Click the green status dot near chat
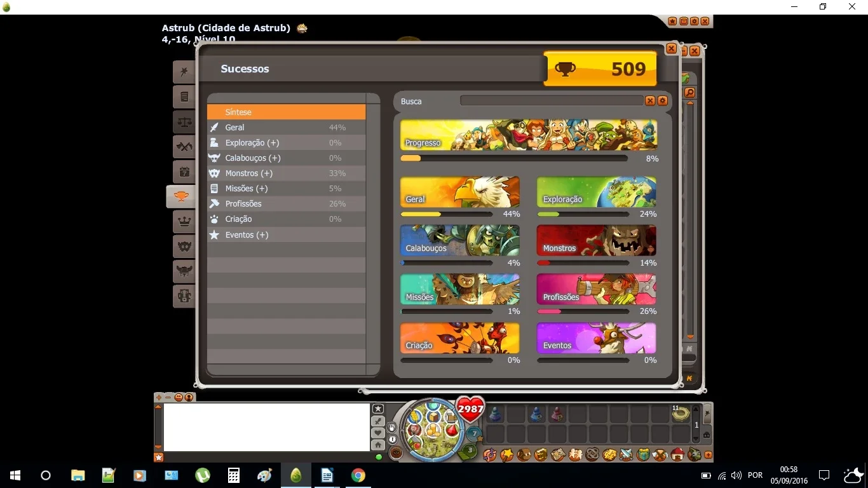The height and width of the screenshot is (488, 868). [379, 457]
